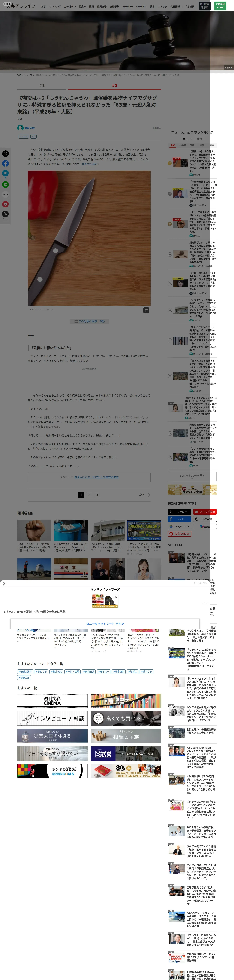Select the #2 article part tab
234x980 pixels.
click(x=114, y=86)
